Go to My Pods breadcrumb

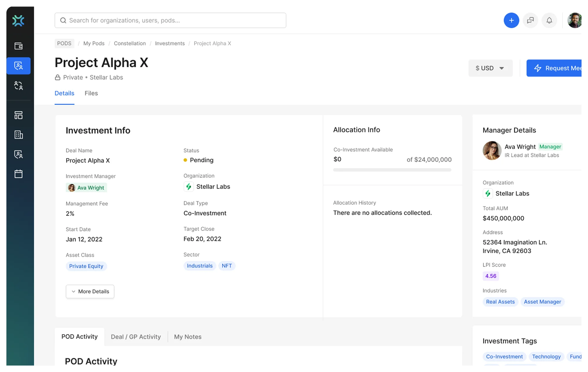[x=94, y=43]
